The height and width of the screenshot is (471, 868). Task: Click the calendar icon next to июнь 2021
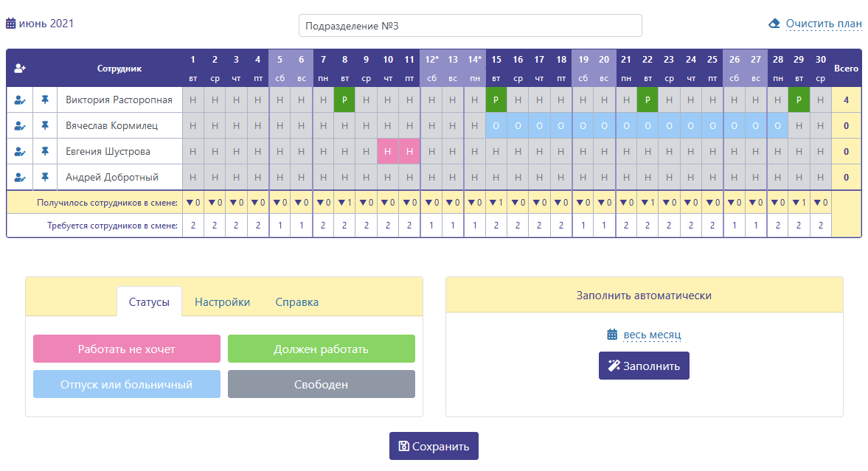click(x=11, y=24)
